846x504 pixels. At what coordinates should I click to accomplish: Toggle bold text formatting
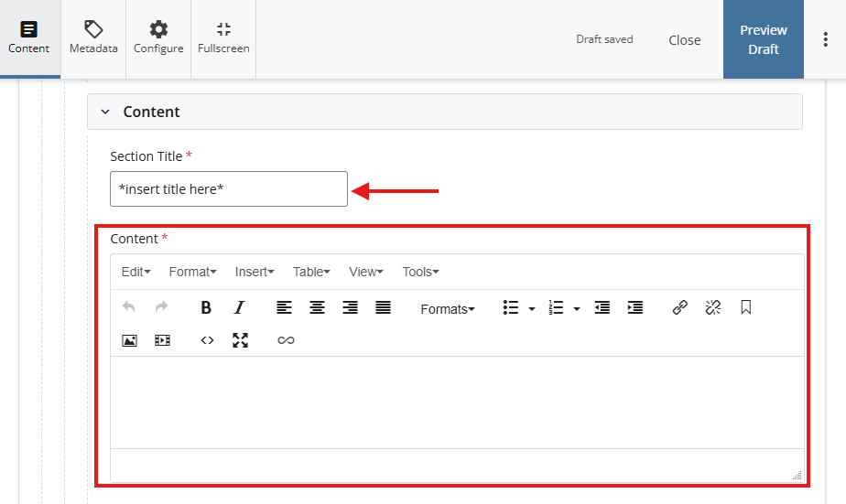(x=206, y=308)
